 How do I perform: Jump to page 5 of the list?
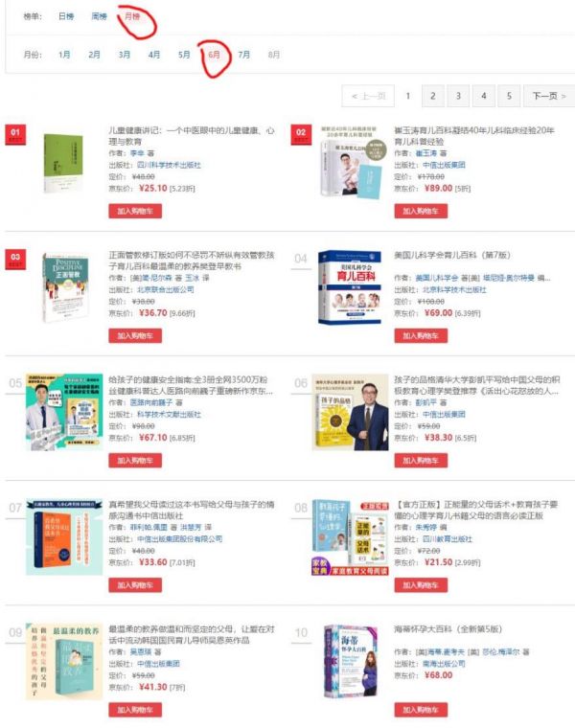tap(509, 96)
